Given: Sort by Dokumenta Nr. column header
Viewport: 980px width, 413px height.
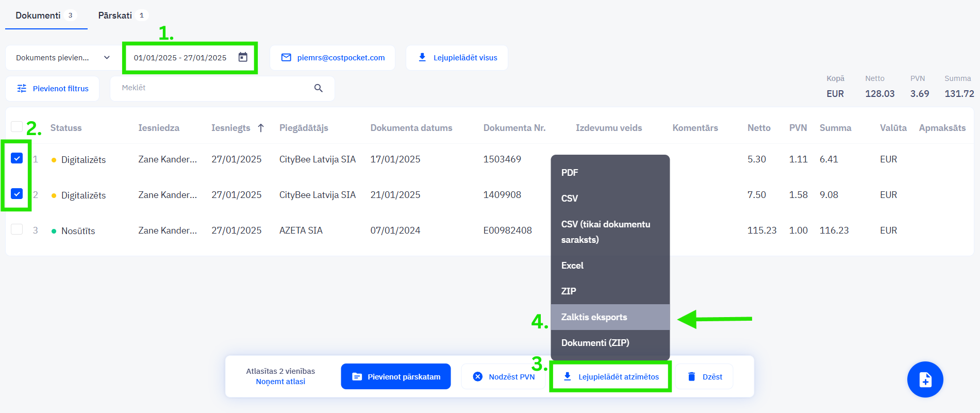Looking at the screenshot, I should 514,128.
